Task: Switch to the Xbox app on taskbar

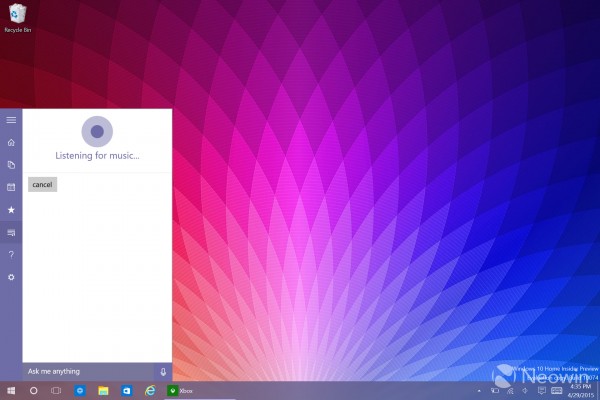Action: (181, 390)
